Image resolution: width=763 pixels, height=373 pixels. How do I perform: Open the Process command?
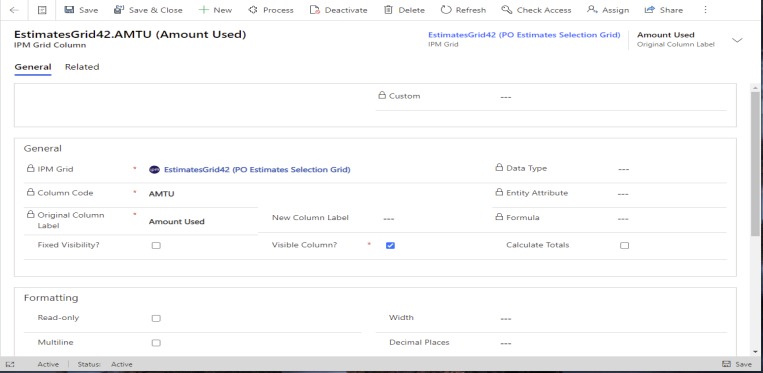[x=271, y=10]
